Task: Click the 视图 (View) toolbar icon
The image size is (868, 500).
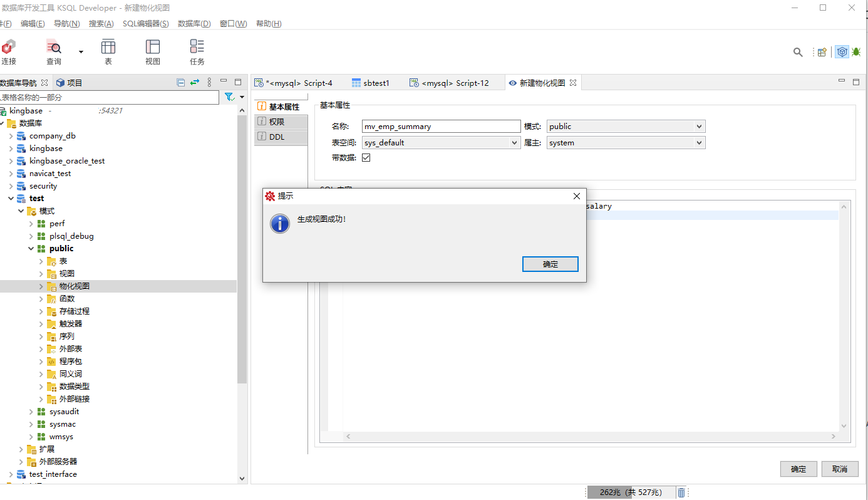Action: (153, 51)
